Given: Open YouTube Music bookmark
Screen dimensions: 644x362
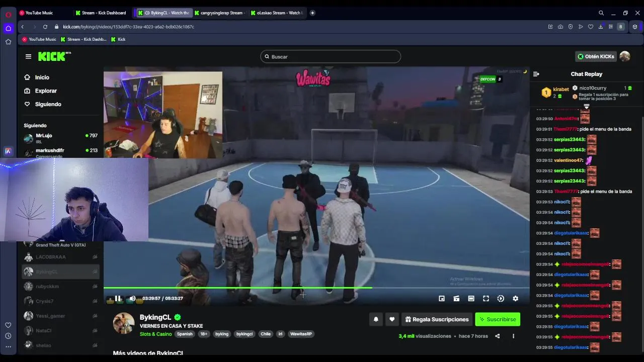Looking at the screenshot, I should click(x=39, y=39).
